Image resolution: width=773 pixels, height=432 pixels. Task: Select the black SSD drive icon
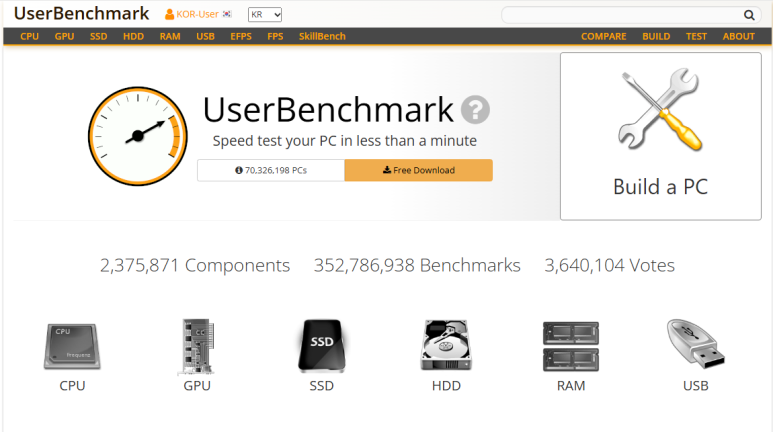point(321,346)
